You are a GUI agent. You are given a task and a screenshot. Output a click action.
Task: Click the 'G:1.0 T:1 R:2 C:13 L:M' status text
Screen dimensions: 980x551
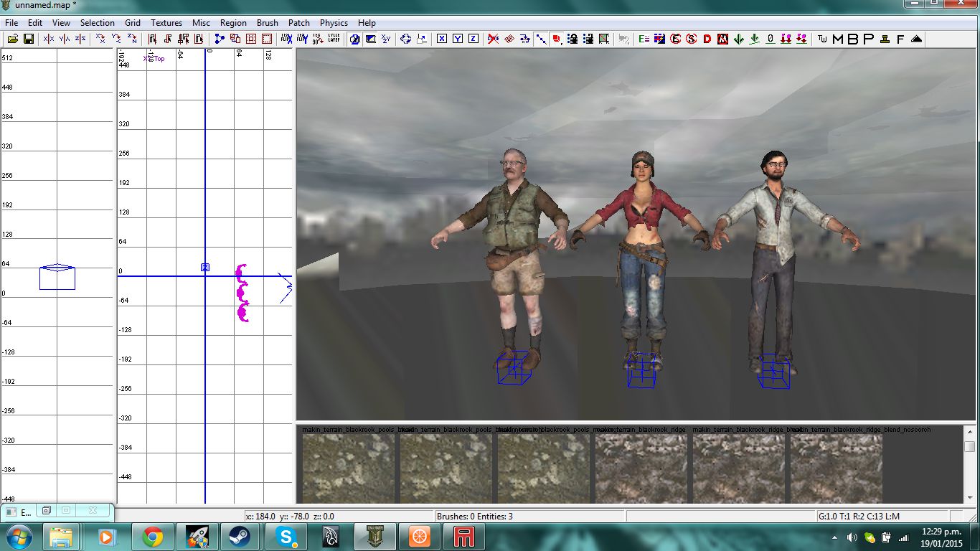(x=859, y=516)
